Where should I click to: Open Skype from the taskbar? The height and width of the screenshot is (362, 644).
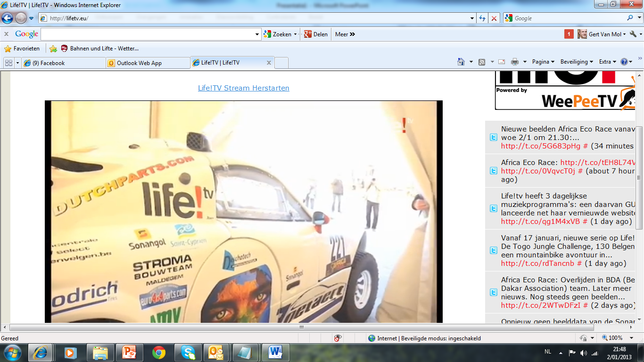(x=188, y=353)
